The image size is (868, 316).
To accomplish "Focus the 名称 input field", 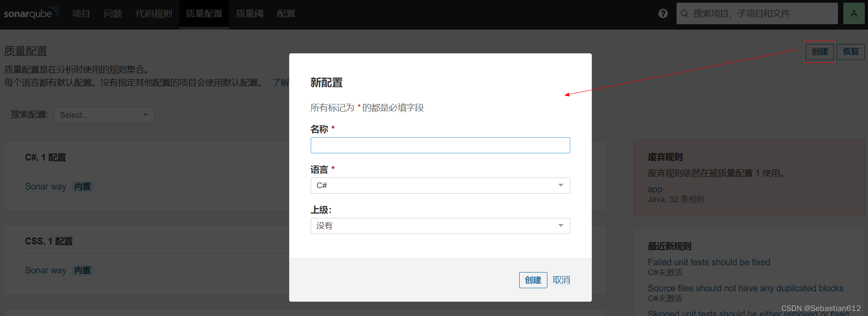I will coord(440,145).
